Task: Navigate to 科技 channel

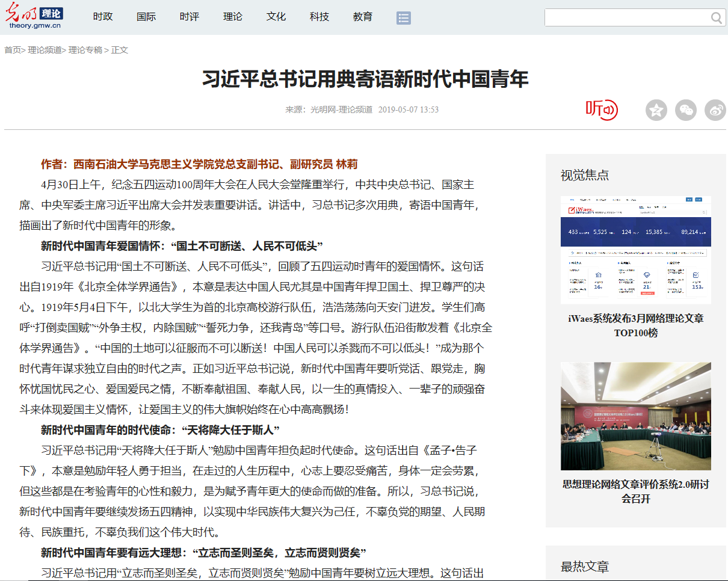Action: coord(319,17)
